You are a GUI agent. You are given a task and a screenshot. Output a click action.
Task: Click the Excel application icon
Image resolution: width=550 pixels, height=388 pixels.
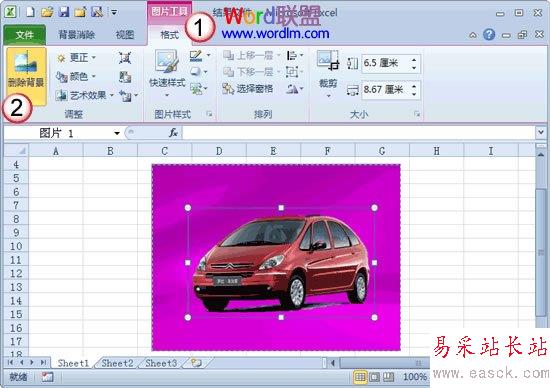(11, 12)
